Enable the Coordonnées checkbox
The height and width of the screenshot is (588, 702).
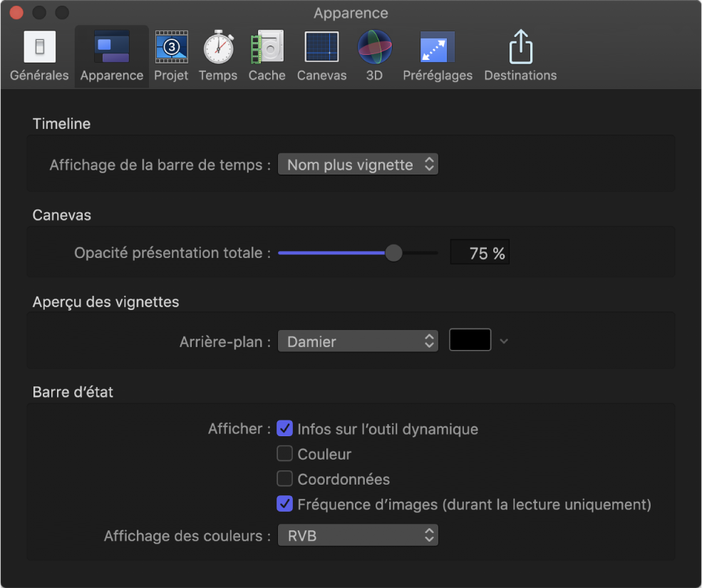284,478
